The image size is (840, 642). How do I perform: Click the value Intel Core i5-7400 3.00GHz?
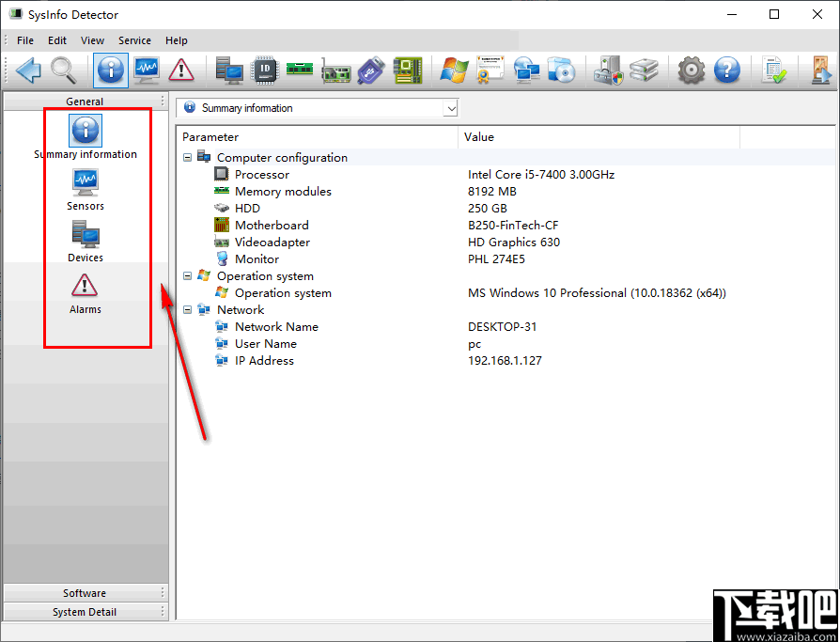tap(541, 175)
